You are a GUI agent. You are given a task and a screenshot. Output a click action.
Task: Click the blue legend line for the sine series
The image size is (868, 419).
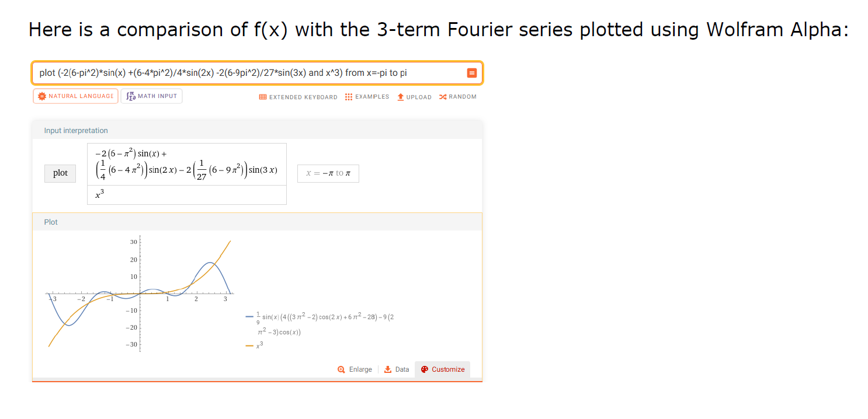point(249,316)
